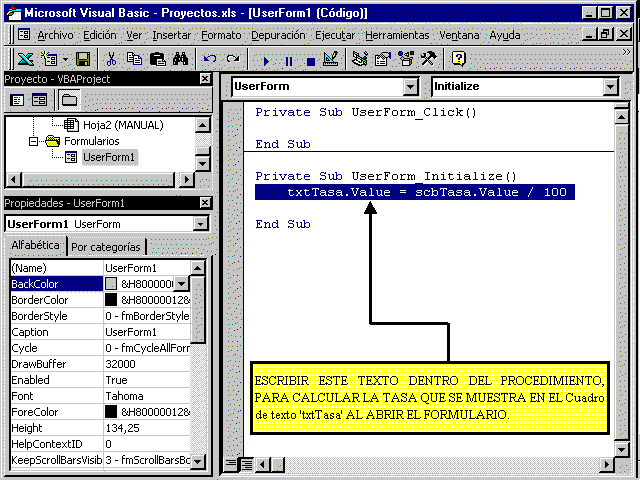Open the UserForm object dropdown
Image resolution: width=640 pixels, height=480 pixels.
pyautogui.click(x=410, y=87)
